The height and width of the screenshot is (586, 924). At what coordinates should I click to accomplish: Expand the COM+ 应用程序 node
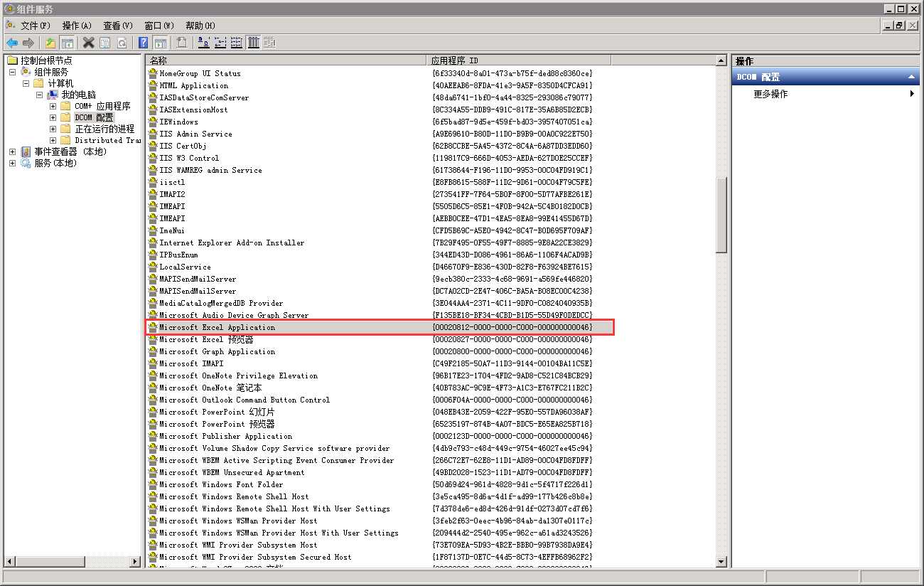point(53,106)
